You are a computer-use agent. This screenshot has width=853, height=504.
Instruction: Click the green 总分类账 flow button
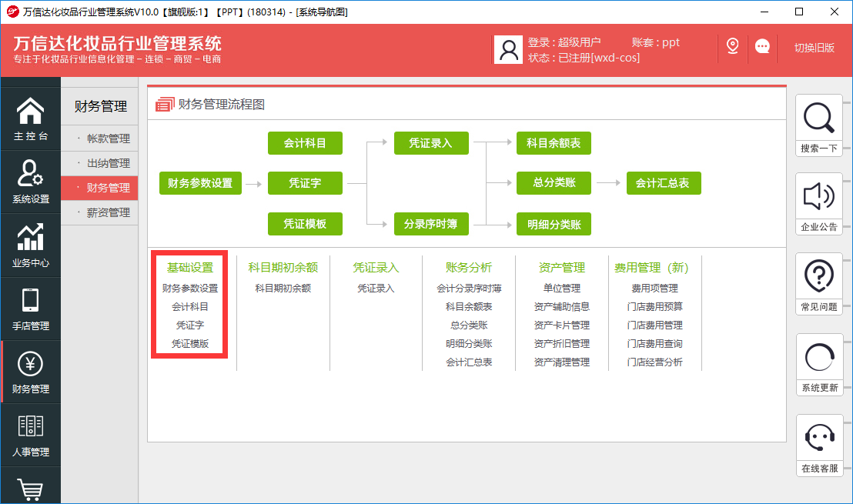pos(554,182)
